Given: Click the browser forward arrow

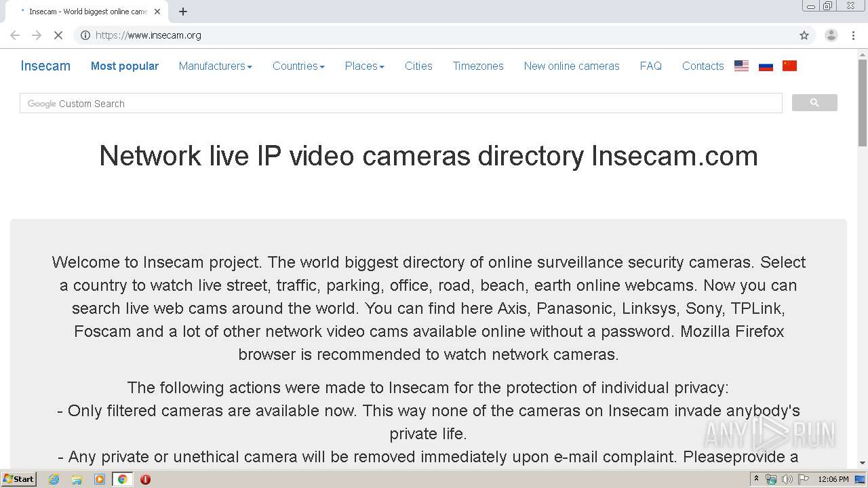Looking at the screenshot, I should tap(37, 35).
